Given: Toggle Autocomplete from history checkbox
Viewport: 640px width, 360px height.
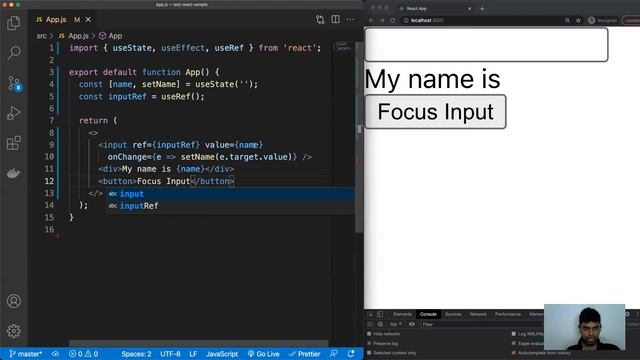Looking at the screenshot, I should (514, 353).
